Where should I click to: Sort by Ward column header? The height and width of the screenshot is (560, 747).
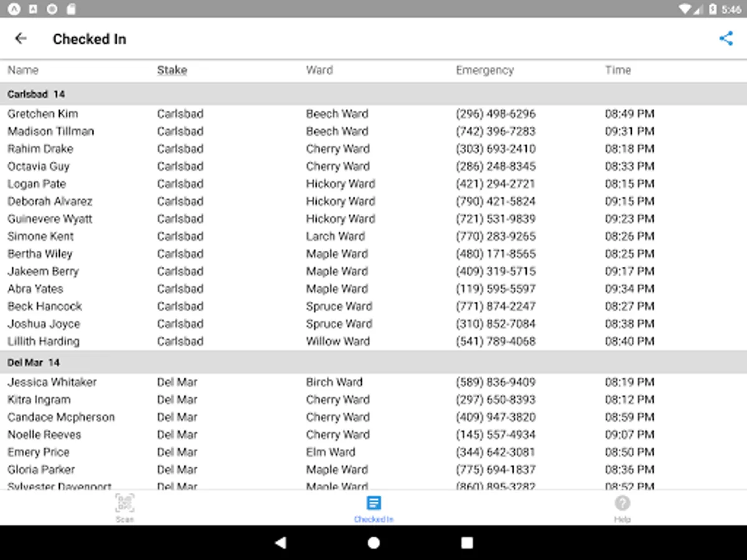click(x=319, y=70)
